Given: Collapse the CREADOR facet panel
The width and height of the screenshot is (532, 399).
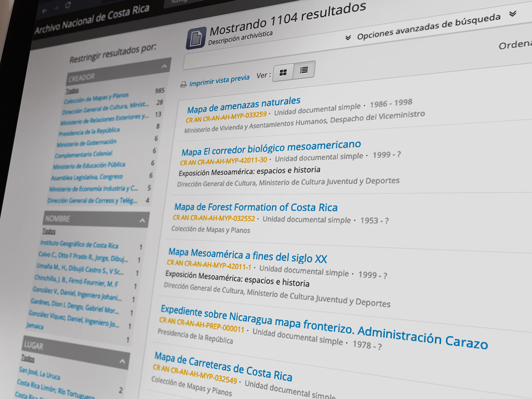Looking at the screenshot, I should tap(164, 66).
